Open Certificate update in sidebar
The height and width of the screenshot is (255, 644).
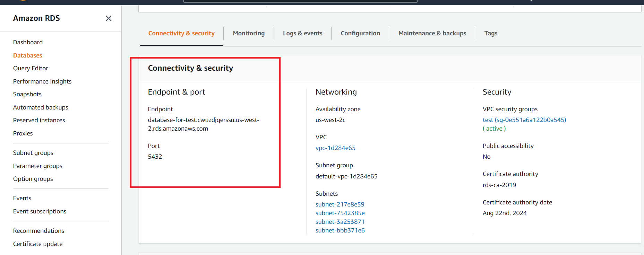click(x=38, y=244)
